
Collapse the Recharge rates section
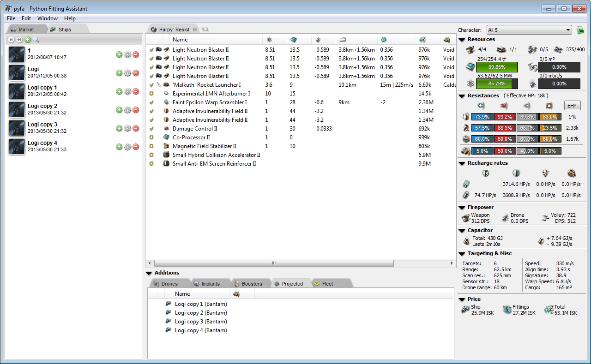pyautogui.click(x=462, y=163)
